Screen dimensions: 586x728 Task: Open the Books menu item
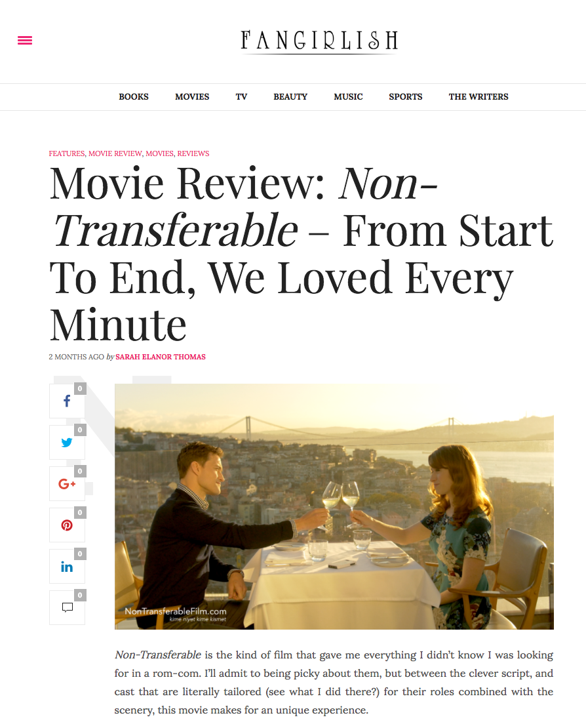[x=134, y=96]
